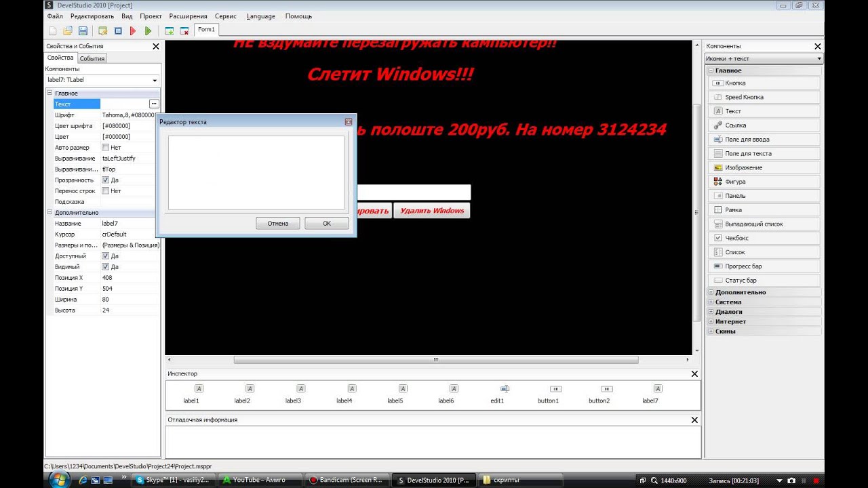868x488 pixels.
Task: Open Файл menu
Action: pyautogui.click(x=56, y=16)
